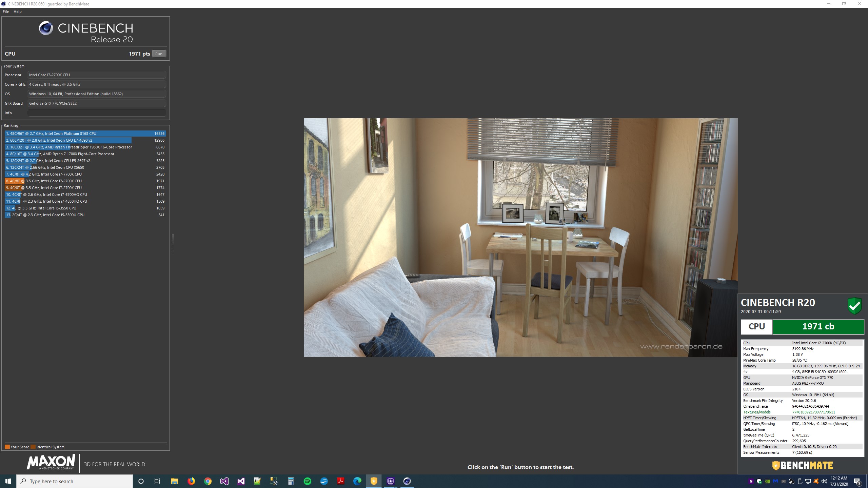Click the MAXON logo
The height and width of the screenshot is (488, 868).
51,463
